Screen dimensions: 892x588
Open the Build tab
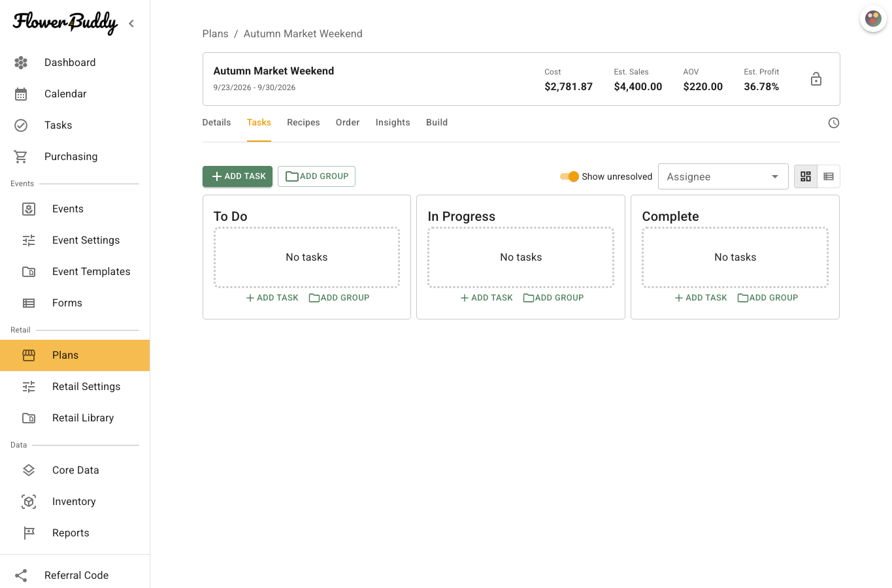[437, 123]
